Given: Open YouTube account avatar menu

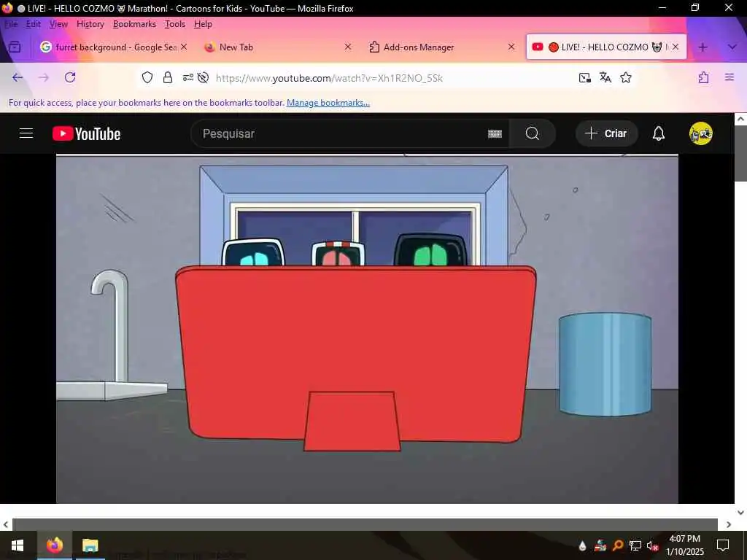Looking at the screenshot, I should (701, 133).
